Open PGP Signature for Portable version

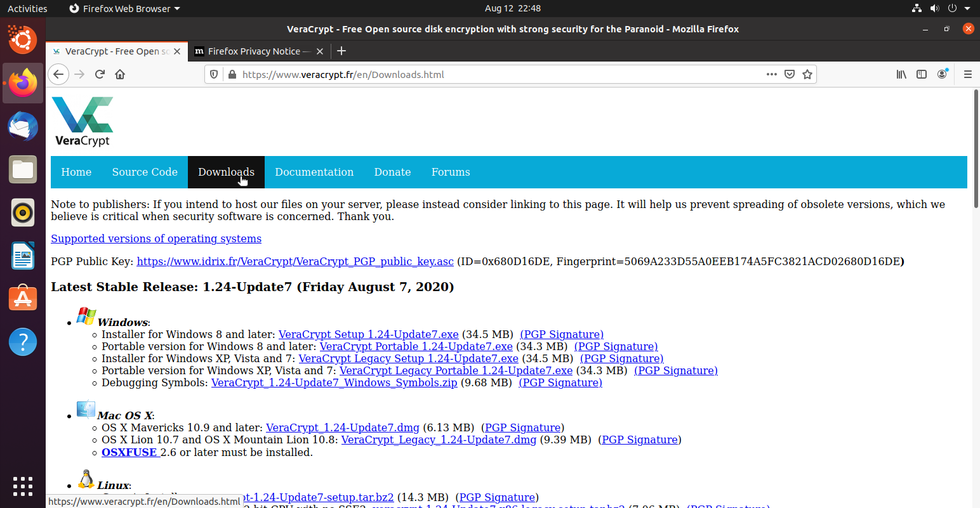616,346
